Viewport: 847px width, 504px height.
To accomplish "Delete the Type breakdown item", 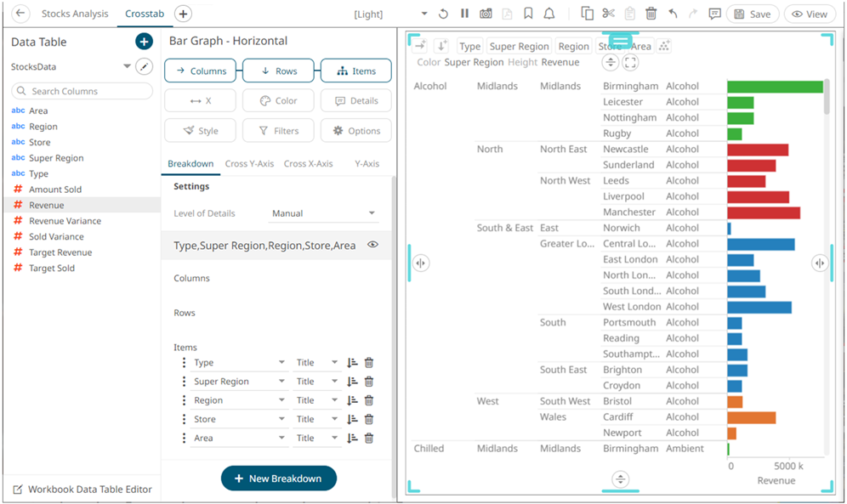I will click(369, 363).
